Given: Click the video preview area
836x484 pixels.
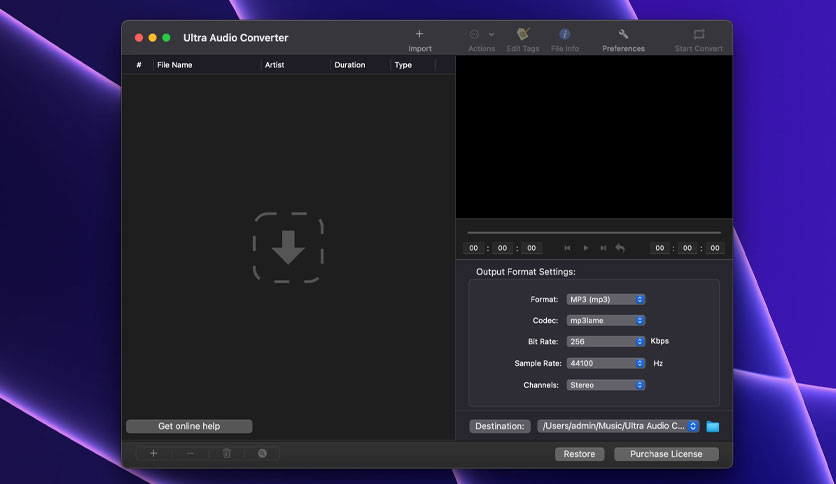Looking at the screenshot, I should pos(594,137).
